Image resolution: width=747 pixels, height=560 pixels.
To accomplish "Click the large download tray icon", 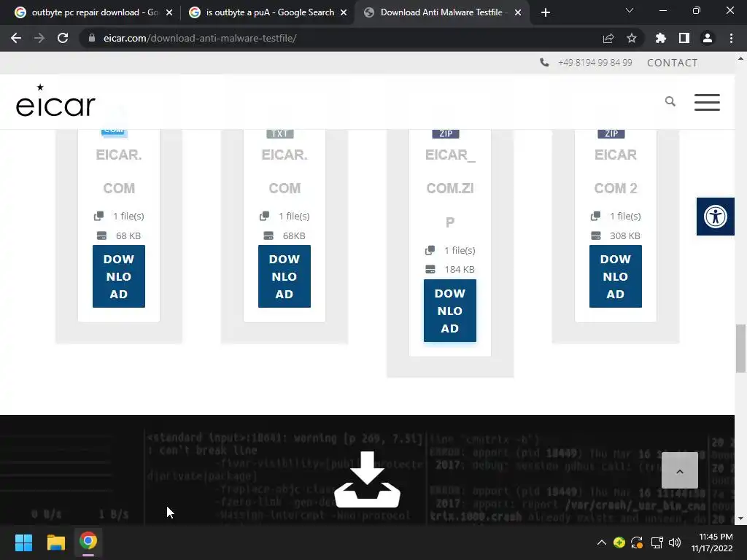I will (368, 479).
